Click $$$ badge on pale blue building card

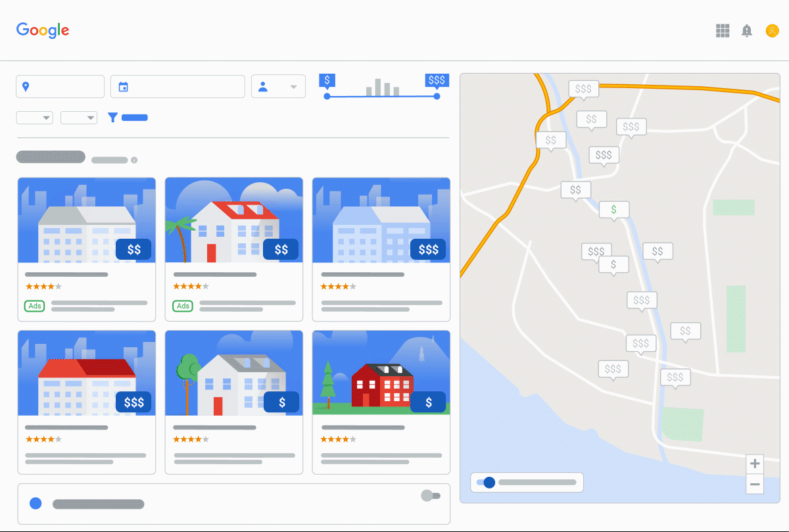[x=428, y=249]
